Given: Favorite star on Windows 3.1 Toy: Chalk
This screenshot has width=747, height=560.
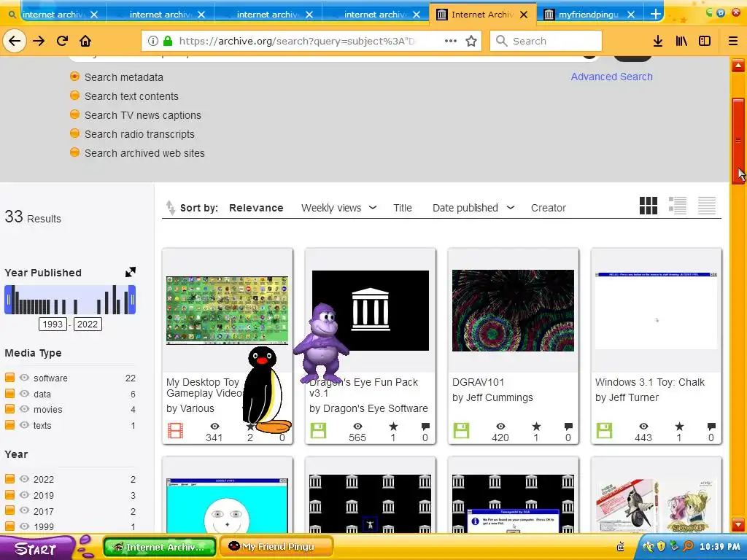Looking at the screenshot, I should coord(679,426).
